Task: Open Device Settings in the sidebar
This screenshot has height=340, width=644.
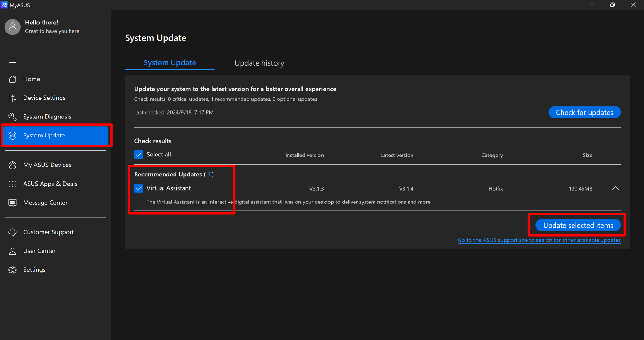Action: 55,98
